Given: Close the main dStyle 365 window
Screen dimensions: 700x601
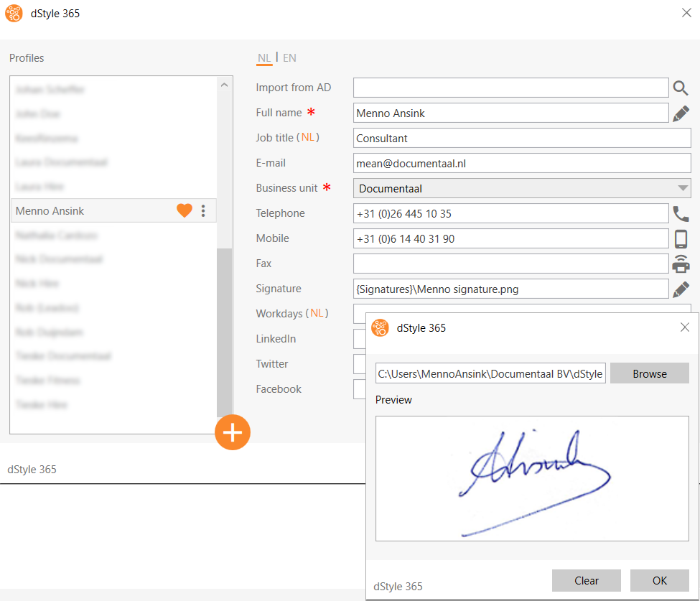Looking at the screenshot, I should 686,12.
